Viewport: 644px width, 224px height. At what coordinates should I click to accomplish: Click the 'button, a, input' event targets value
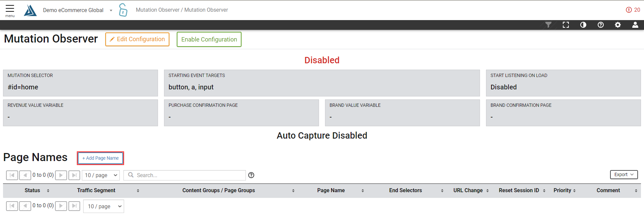point(191,87)
